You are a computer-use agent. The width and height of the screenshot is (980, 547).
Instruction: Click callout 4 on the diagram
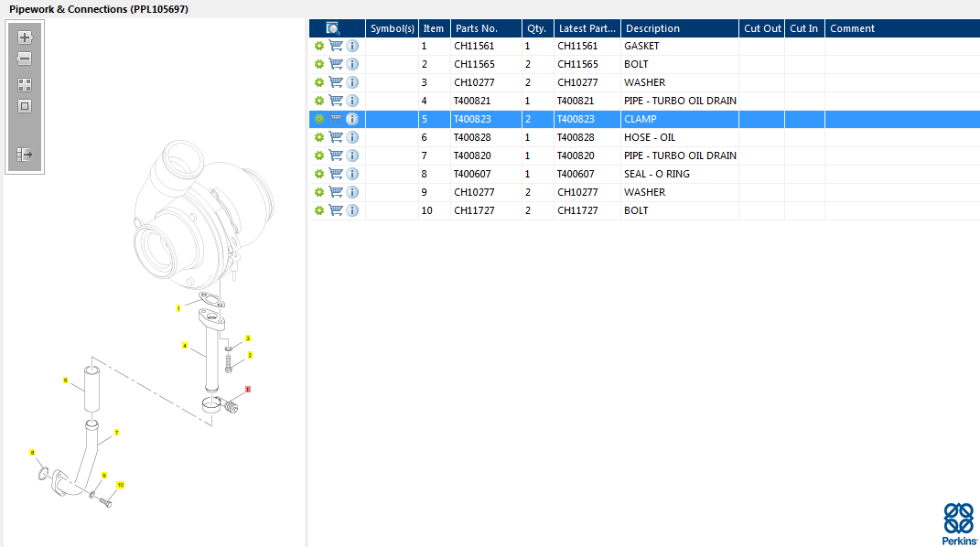point(184,346)
